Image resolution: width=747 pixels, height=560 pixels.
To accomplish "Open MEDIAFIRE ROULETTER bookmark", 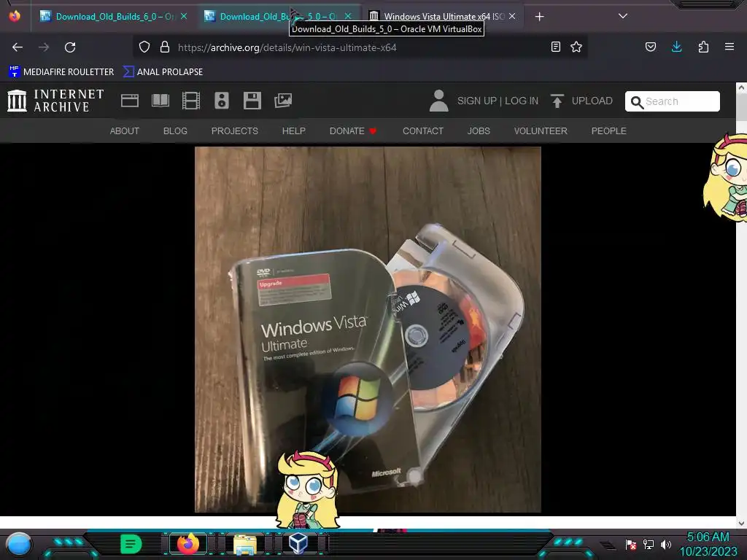I will 61,72.
